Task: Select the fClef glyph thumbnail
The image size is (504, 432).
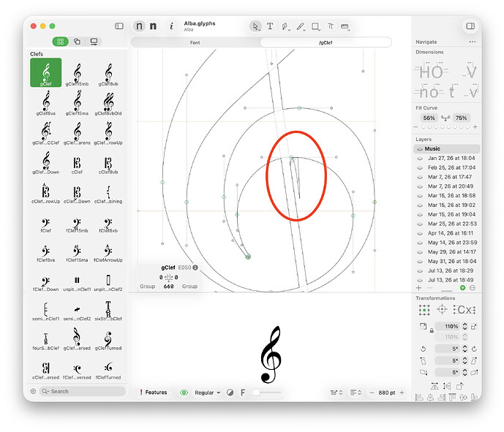Action: click(x=45, y=225)
